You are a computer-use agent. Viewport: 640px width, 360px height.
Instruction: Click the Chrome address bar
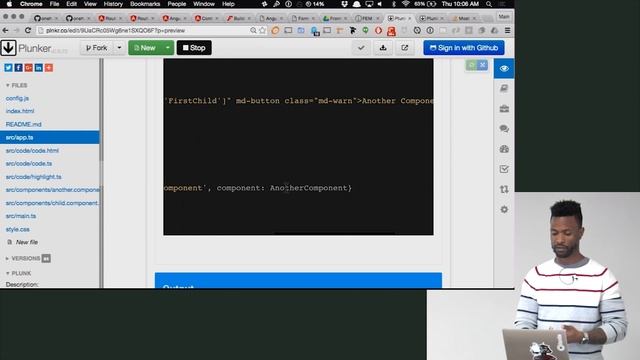coord(151,30)
